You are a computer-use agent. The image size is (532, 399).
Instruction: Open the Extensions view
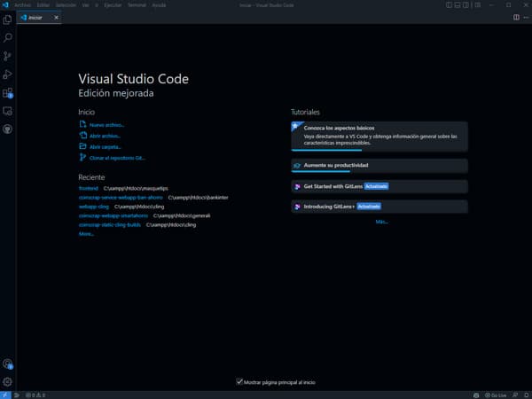click(x=7, y=92)
